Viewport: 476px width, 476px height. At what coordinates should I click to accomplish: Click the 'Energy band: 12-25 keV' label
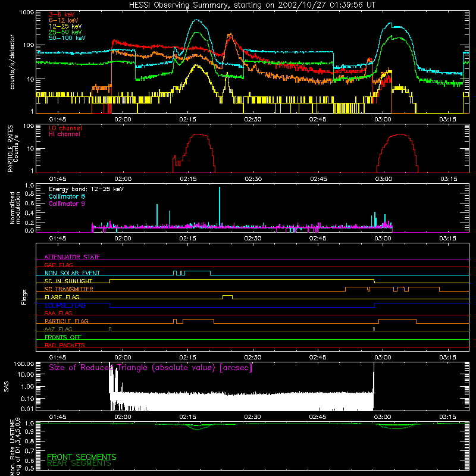point(86,189)
